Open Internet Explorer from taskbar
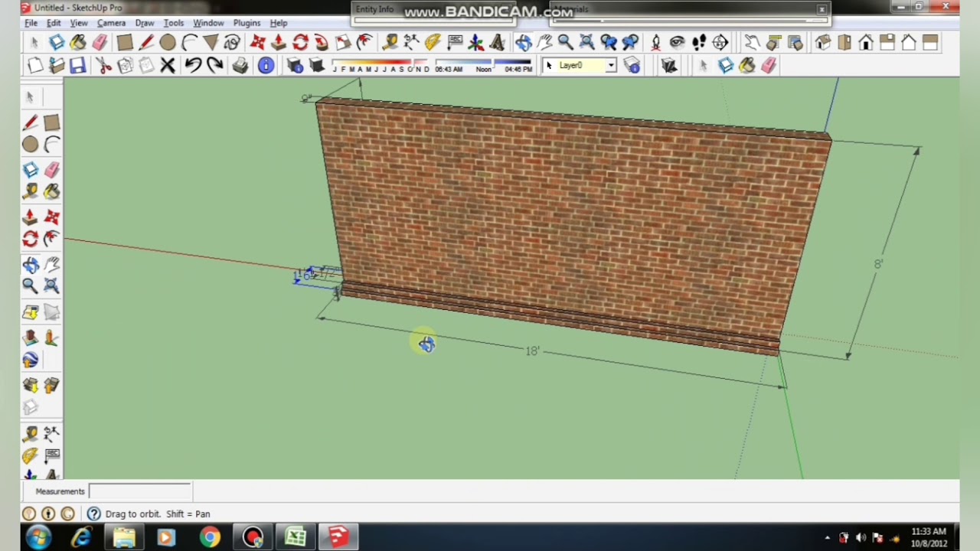 (x=81, y=537)
